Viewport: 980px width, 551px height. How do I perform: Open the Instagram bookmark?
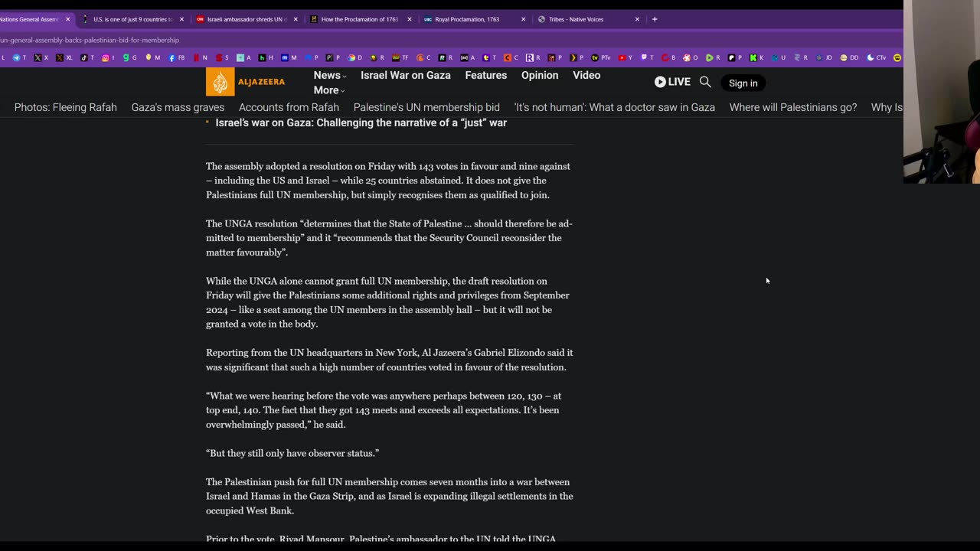(x=108, y=57)
